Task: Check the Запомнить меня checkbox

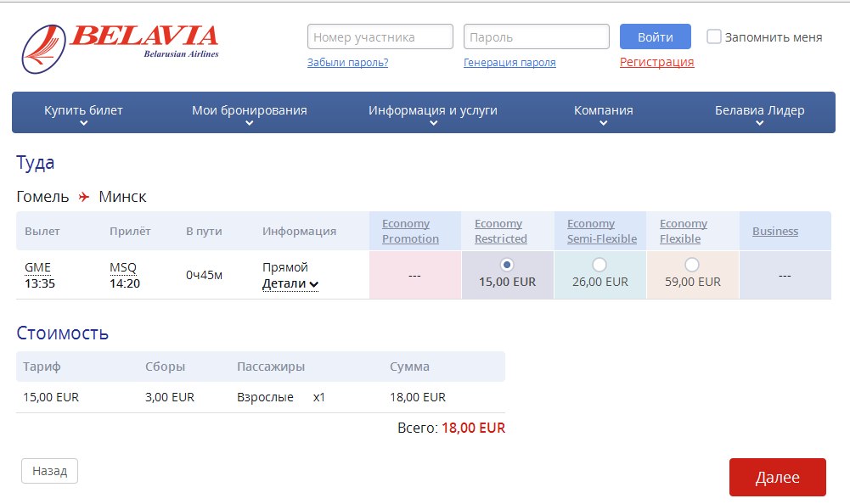Action: point(714,36)
